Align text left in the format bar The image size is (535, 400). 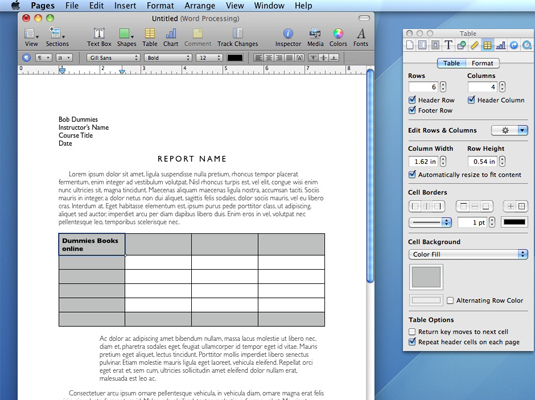click(x=259, y=58)
